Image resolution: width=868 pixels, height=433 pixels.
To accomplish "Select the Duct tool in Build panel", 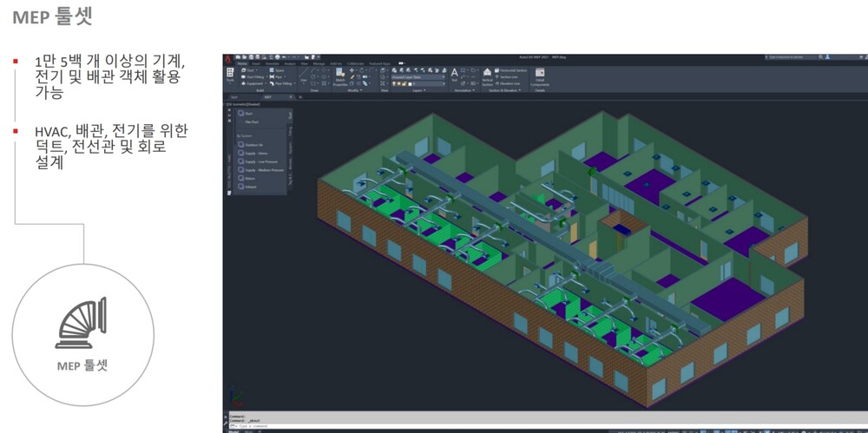I will click(x=247, y=69).
